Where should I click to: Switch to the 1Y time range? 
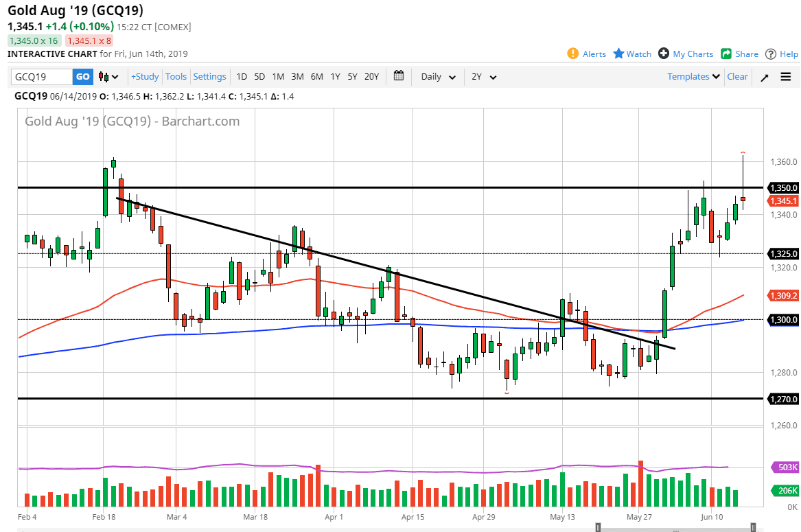[335, 77]
